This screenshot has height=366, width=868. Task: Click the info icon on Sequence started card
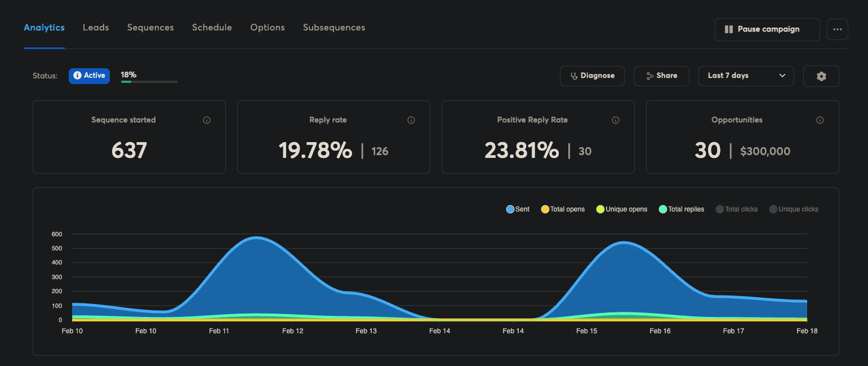click(x=206, y=120)
